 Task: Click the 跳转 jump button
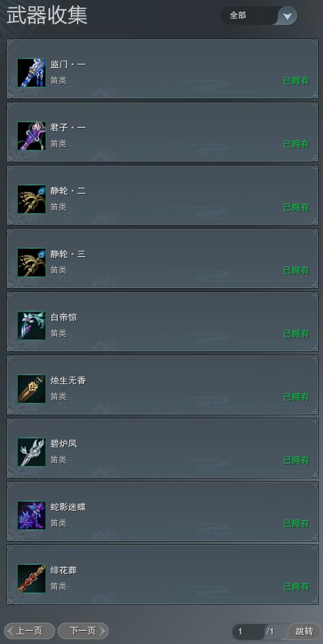[x=304, y=631]
